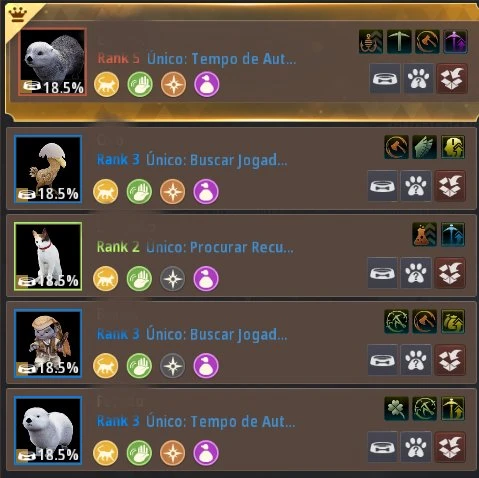479x478 pixels.
Task: Click the crown leader icon at top-left
Action: 18,14
